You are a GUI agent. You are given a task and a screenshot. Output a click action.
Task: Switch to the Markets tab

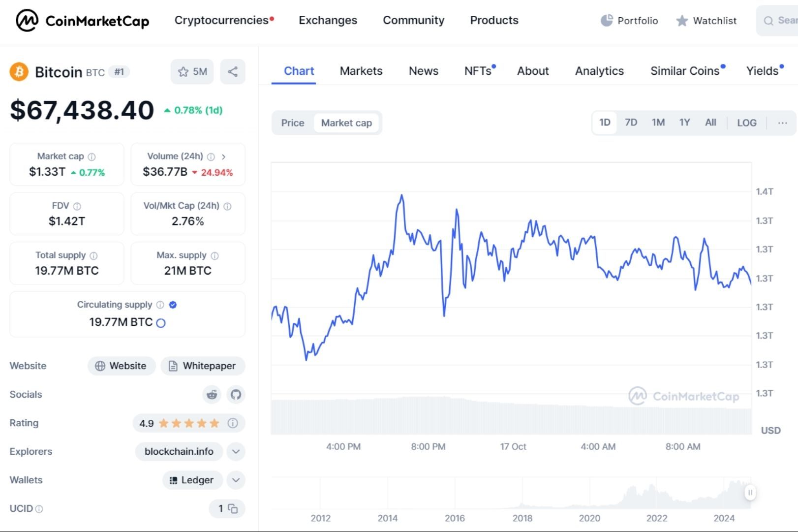361,71
